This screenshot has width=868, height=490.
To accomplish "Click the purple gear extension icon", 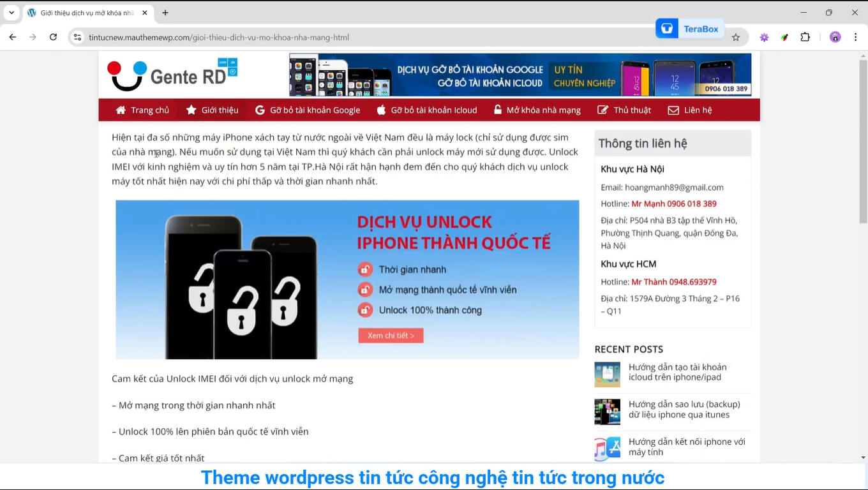I will (764, 37).
